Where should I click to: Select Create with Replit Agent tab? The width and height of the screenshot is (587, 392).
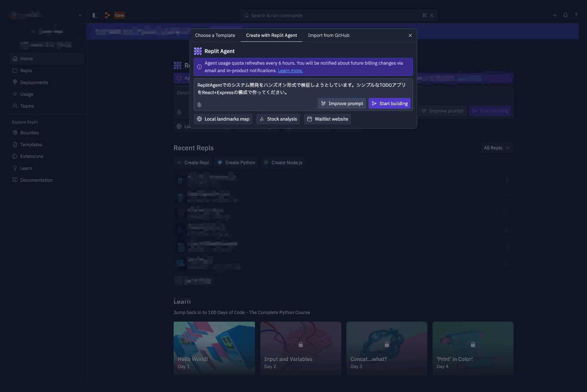tap(271, 36)
